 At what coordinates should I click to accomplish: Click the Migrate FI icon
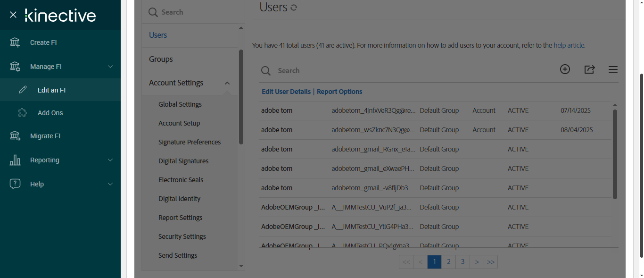(15, 136)
